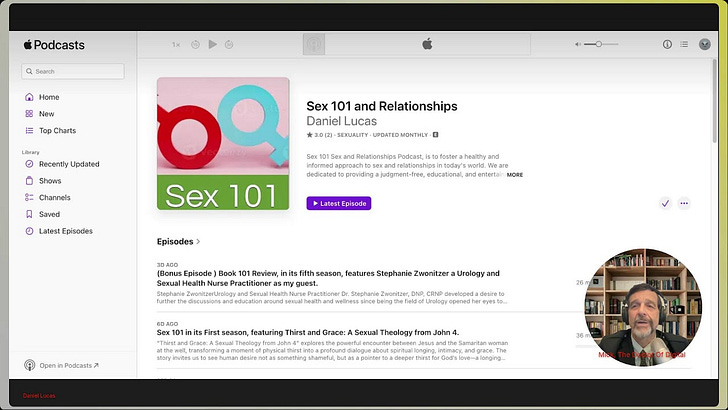The height and width of the screenshot is (410, 728).
Task: Click the Apple logo in player display
Action: click(427, 44)
